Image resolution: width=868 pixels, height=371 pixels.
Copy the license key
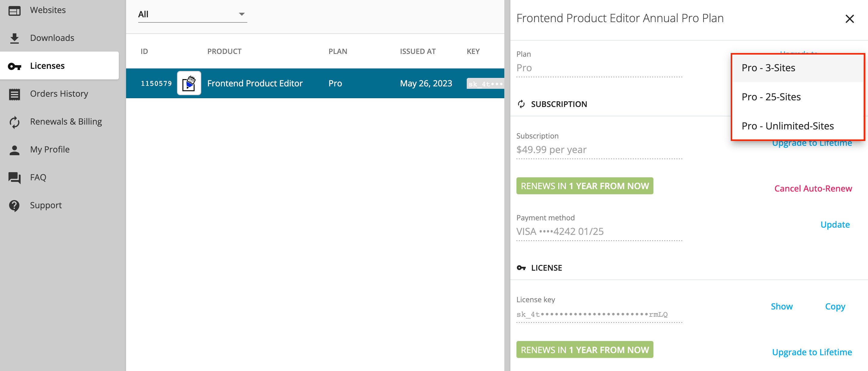click(x=835, y=307)
